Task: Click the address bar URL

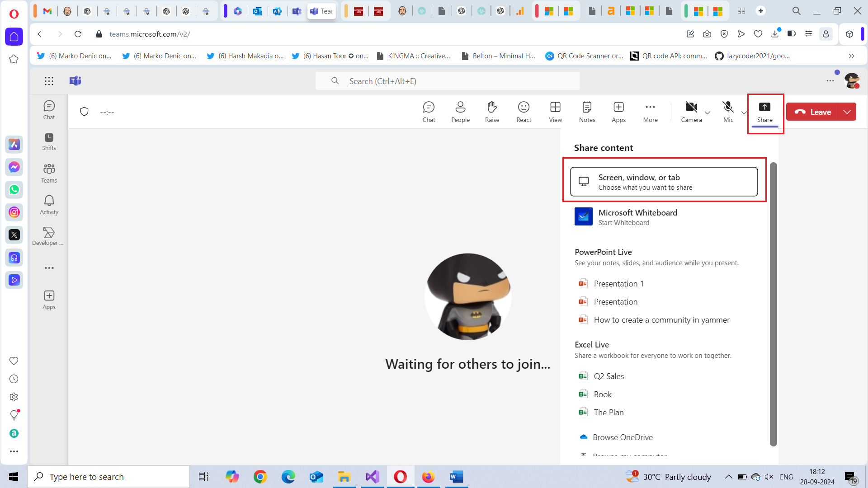Action: pos(150,34)
